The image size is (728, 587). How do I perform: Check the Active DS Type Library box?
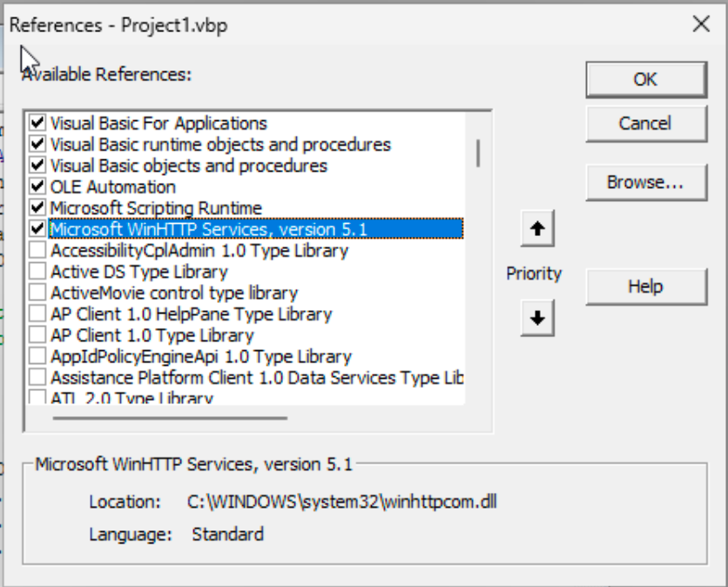37,272
